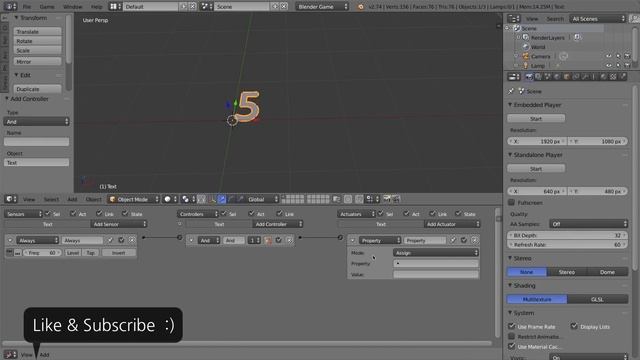Click the OpenGL render image icon
Image resolution: width=640 pixels, height=360 pixels.
click(387, 199)
